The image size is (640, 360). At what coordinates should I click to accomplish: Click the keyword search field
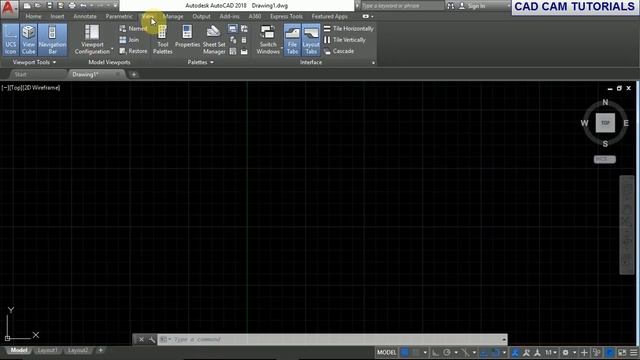[402, 6]
